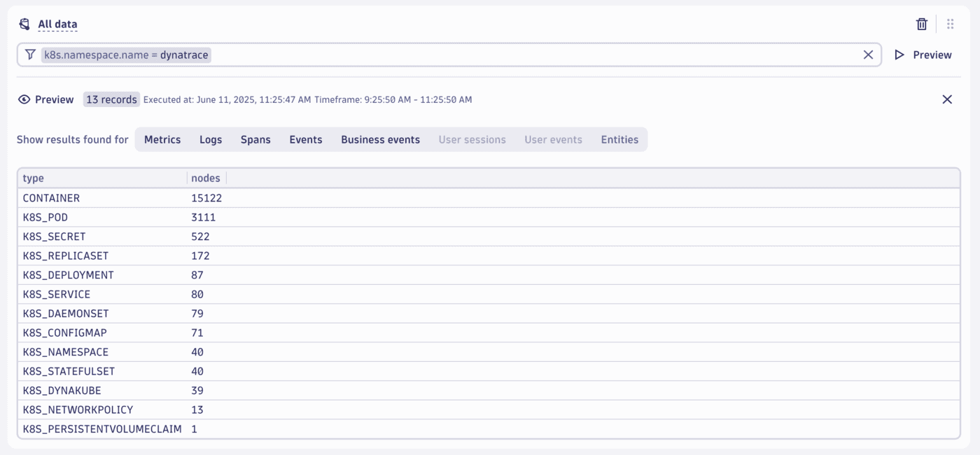View results under the Metrics tab

click(x=162, y=139)
